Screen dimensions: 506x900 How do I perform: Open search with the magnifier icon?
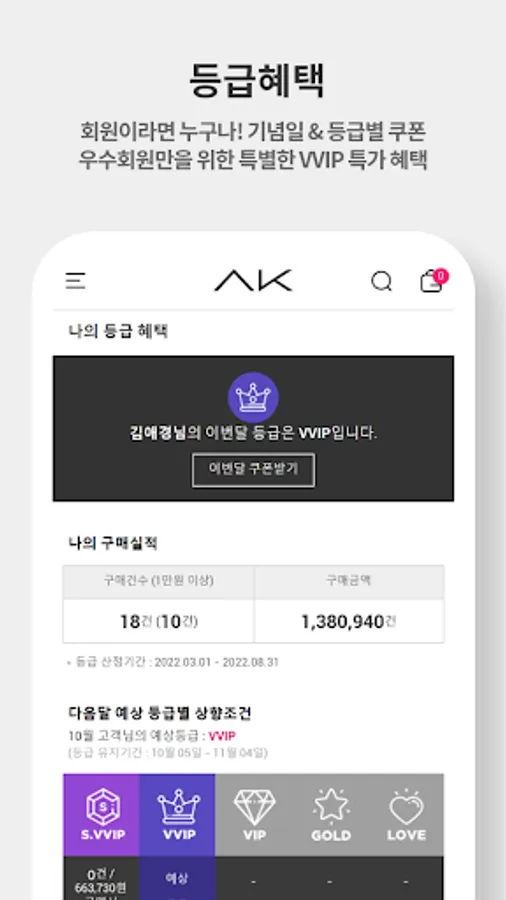coord(382,281)
